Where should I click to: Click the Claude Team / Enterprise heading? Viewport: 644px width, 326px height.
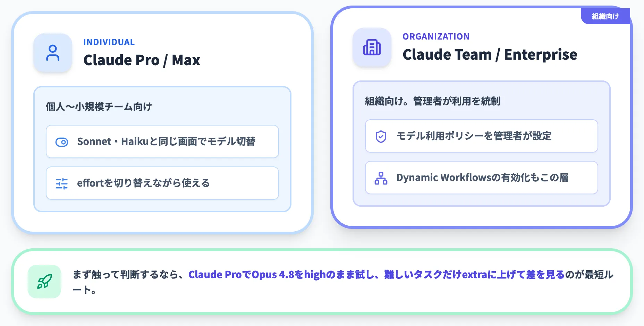[x=490, y=54]
